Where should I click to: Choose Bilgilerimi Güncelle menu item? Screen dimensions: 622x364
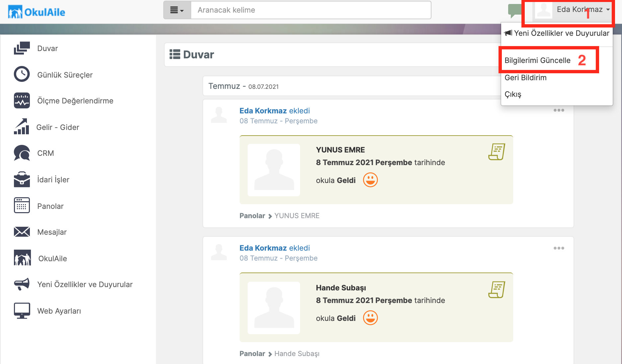(x=537, y=60)
